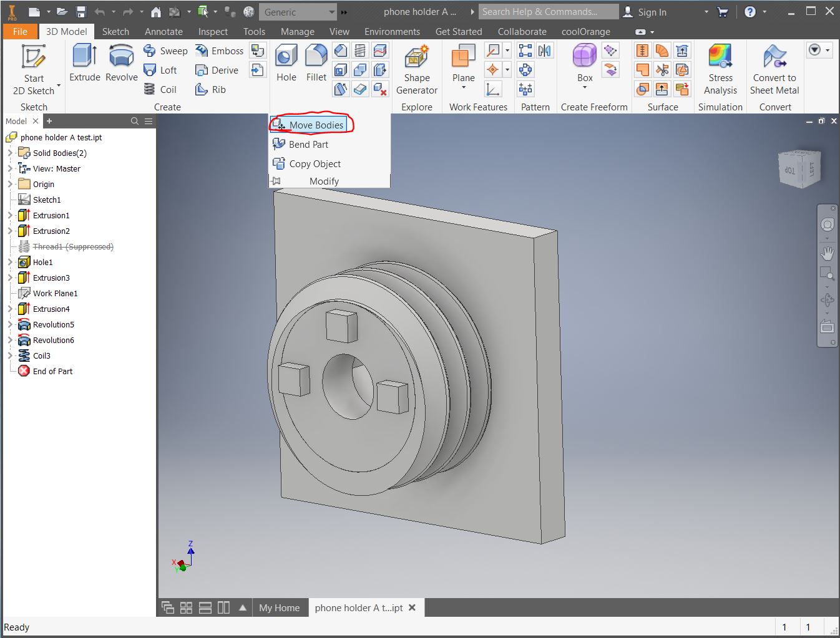Expand the Solid Bodies(2) node
Viewport: 840px width, 638px height.
[9, 153]
